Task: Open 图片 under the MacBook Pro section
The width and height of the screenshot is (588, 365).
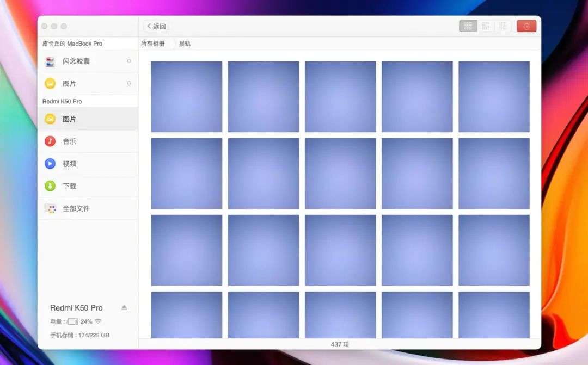Action: [x=69, y=84]
